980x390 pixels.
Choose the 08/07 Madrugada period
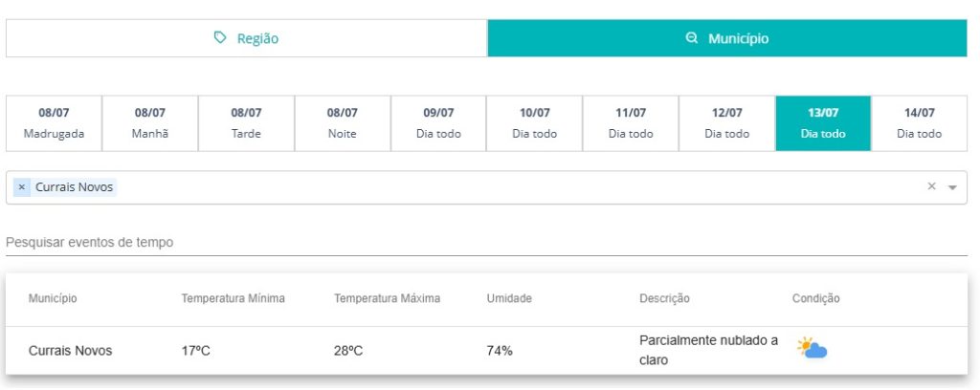point(54,123)
